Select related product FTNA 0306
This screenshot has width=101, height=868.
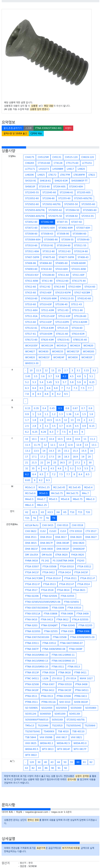83,631
